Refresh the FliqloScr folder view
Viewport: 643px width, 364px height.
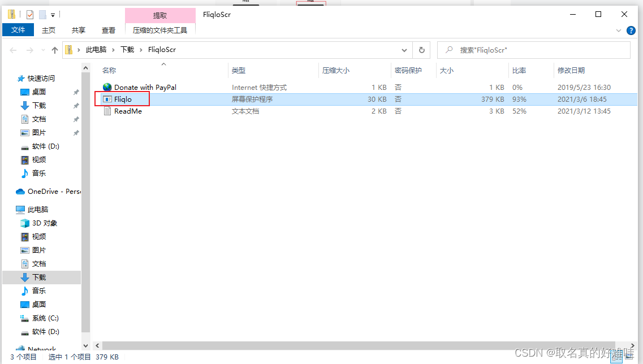click(x=421, y=50)
